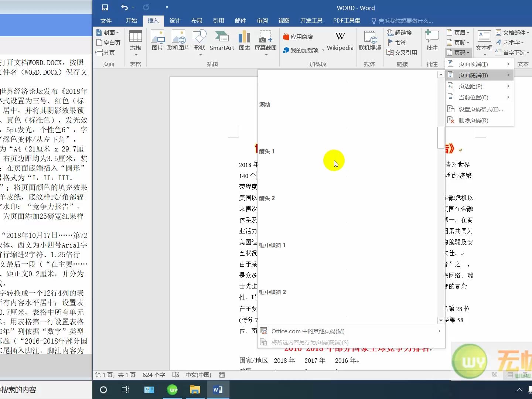Insert a cross-reference (交叉引用)
Image resolution: width=532 pixels, height=399 pixels.
pyautogui.click(x=402, y=52)
